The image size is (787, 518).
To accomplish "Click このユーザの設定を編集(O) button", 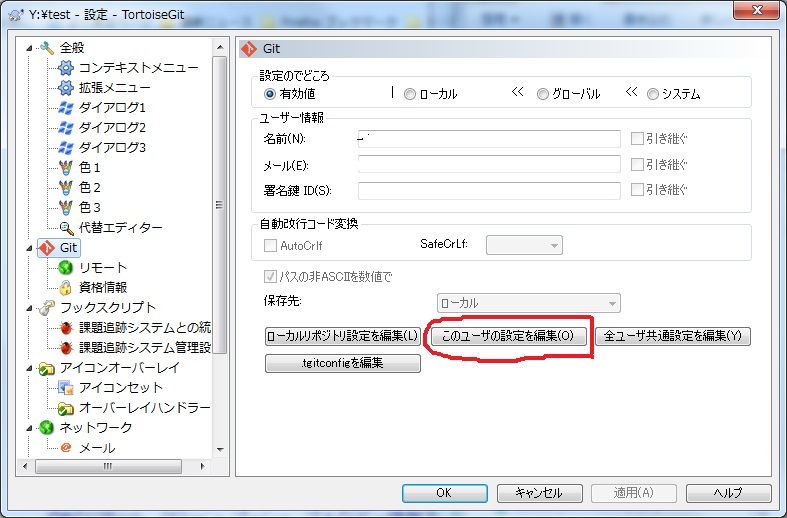I will 507,336.
